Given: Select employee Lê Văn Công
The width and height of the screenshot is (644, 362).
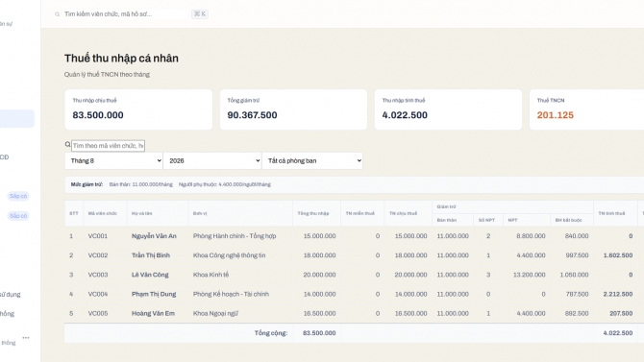Looking at the screenshot, I should 150,275.
